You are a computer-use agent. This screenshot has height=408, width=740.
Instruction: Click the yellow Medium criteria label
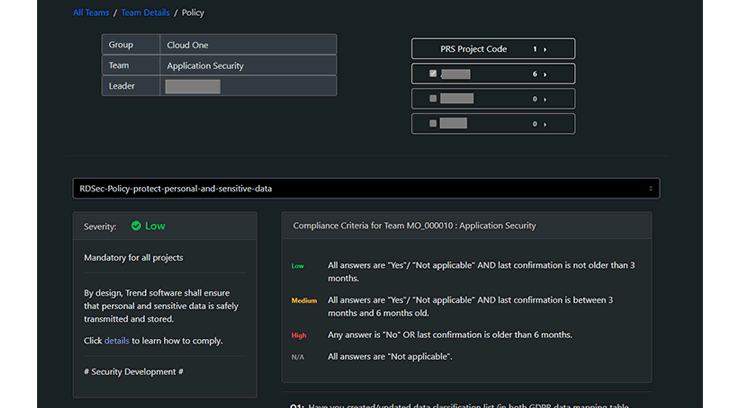click(x=304, y=300)
